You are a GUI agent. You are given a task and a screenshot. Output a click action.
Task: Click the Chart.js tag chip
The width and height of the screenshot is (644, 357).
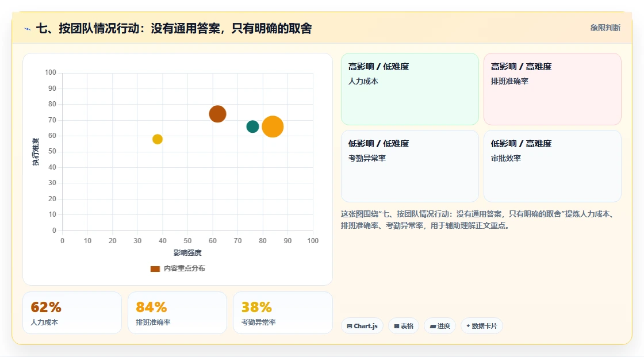point(362,326)
